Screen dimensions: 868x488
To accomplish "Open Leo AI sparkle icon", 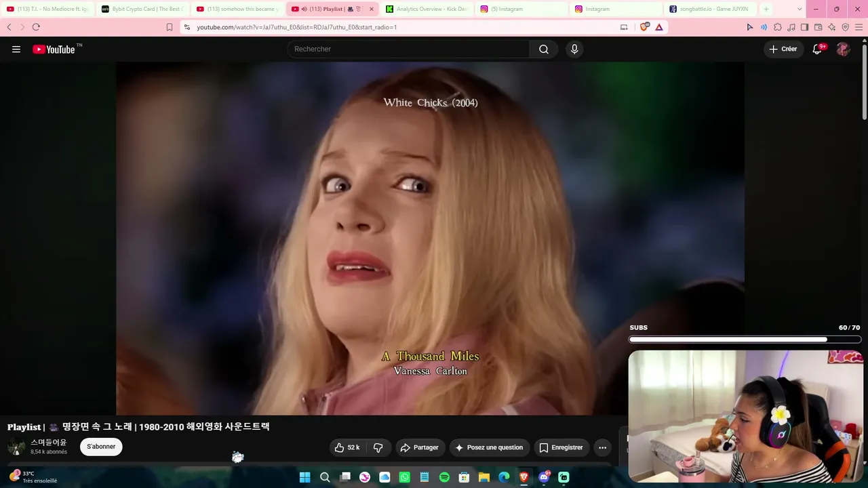I will (x=831, y=27).
